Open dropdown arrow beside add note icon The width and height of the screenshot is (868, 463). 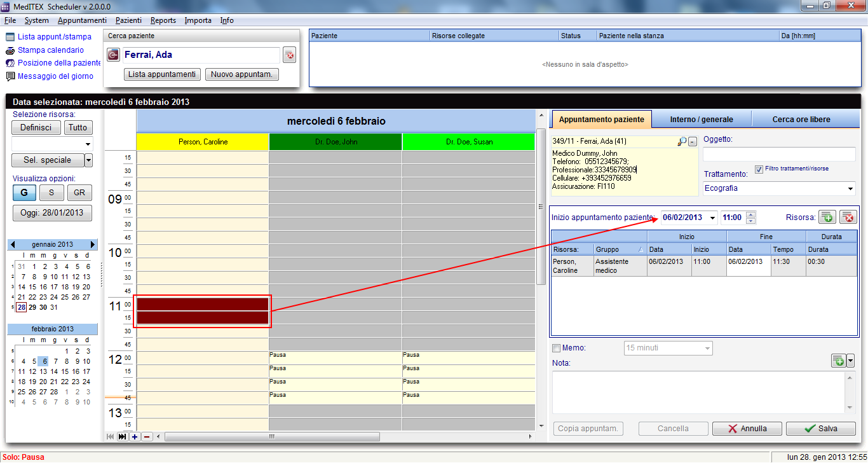click(850, 361)
